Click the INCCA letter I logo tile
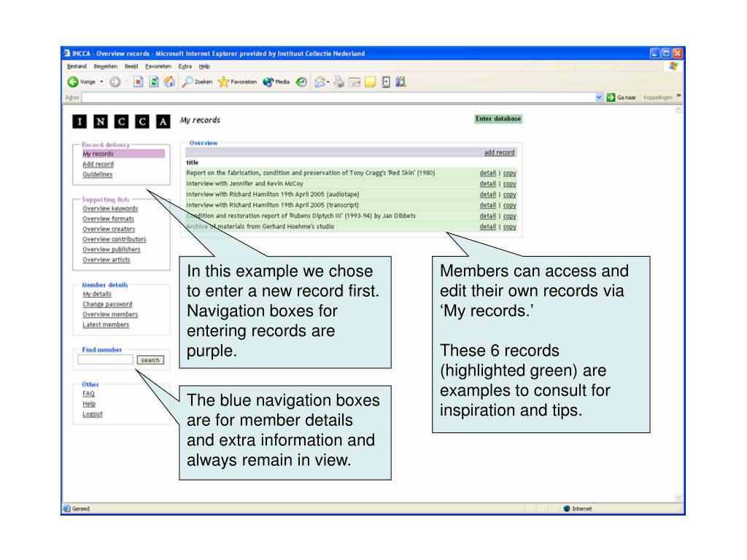Viewport: 747px width, 560px height. (80, 122)
